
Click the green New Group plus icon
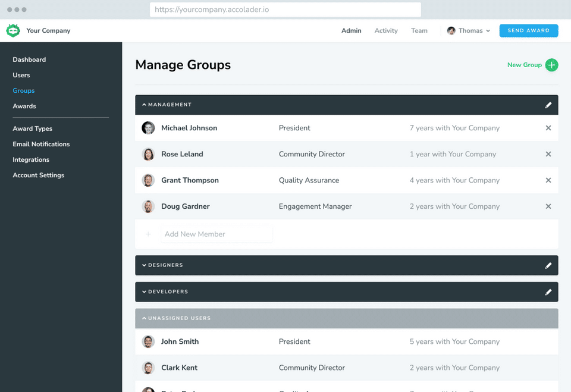click(551, 65)
